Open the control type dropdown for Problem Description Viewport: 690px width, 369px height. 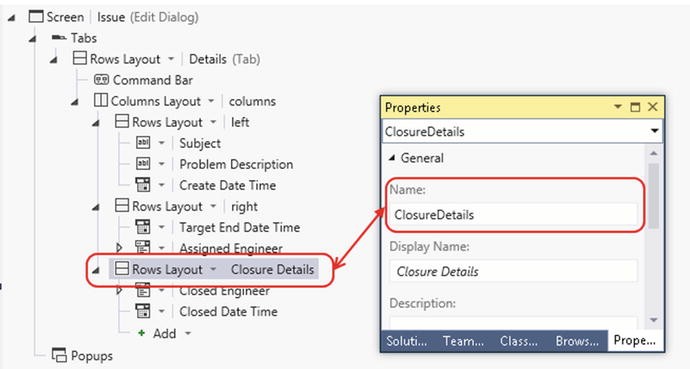[161, 164]
